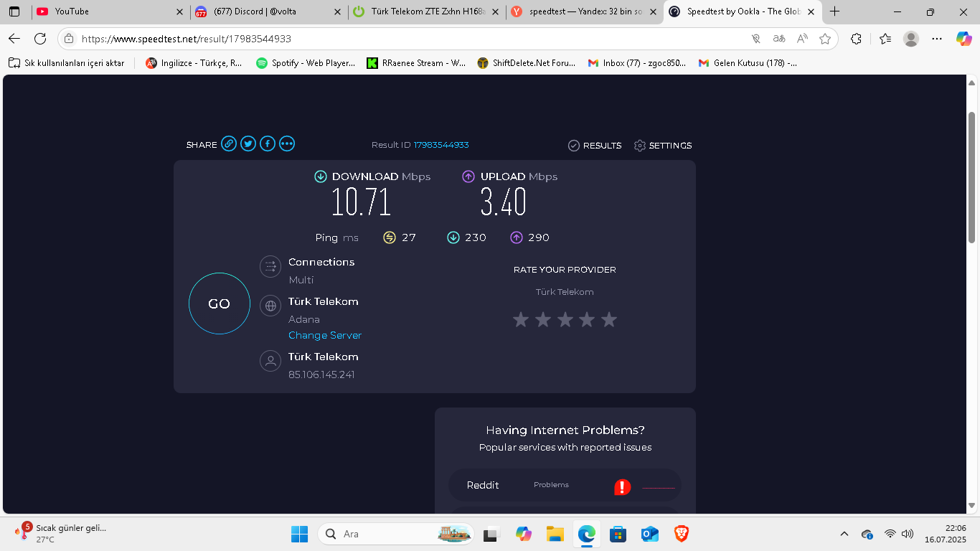Share the result on Twitter
The height and width of the screenshot is (551, 980).
point(248,144)
